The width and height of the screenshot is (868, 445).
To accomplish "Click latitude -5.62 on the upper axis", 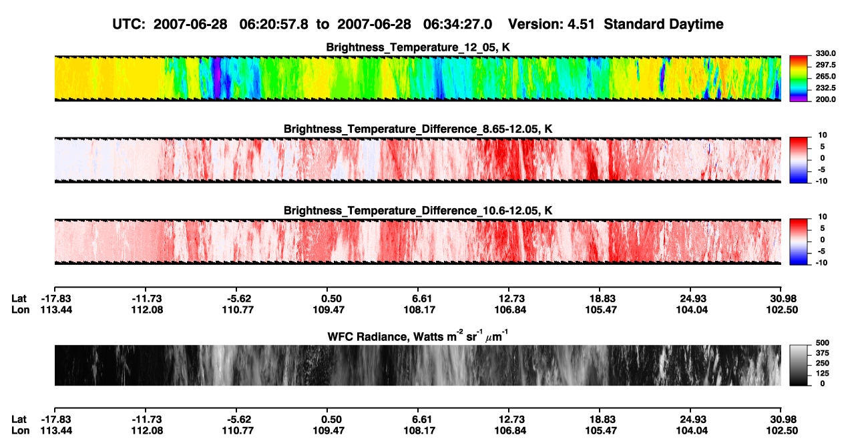I will [239, 299].
